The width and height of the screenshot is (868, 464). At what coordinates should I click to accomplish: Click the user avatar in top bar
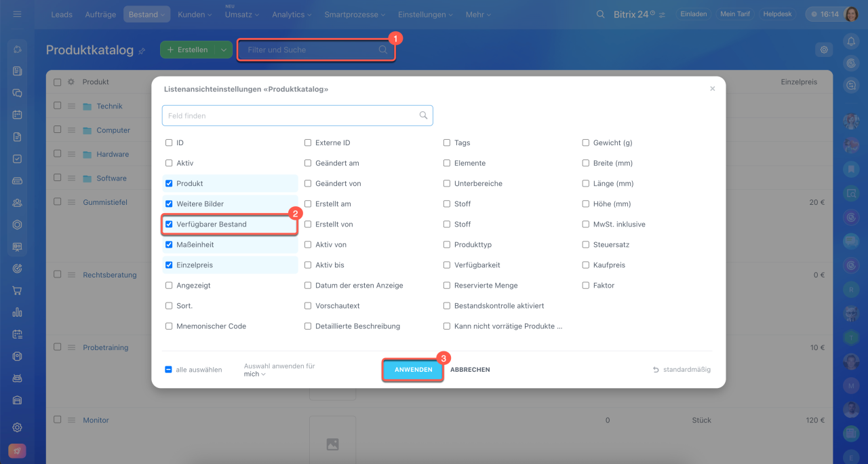pos(852,14)
